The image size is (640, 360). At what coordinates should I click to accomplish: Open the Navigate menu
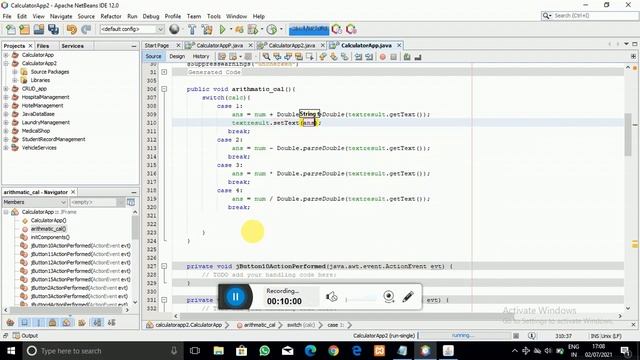pyautogui.click(x=61, y=16)
